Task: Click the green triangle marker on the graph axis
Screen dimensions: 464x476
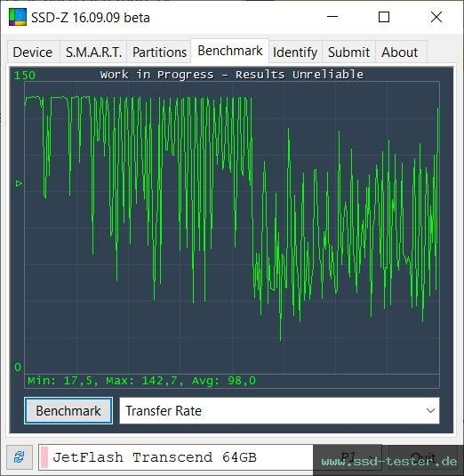Action: coord(19,183)
